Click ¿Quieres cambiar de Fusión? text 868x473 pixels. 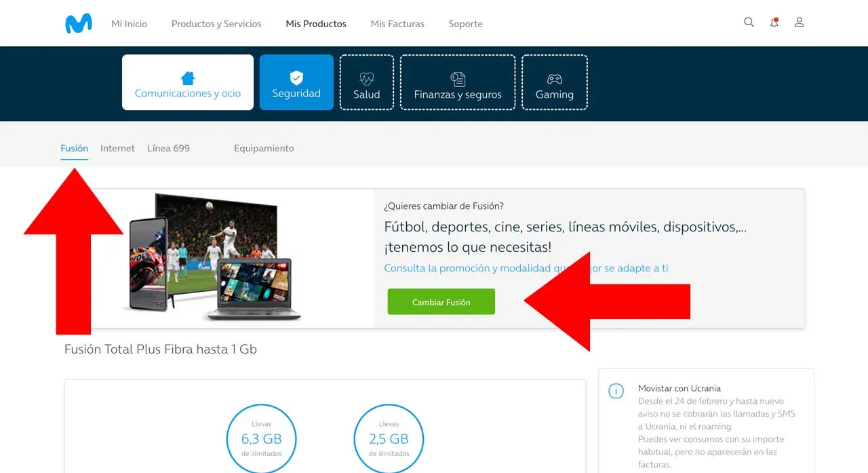[x=443, y=206]
